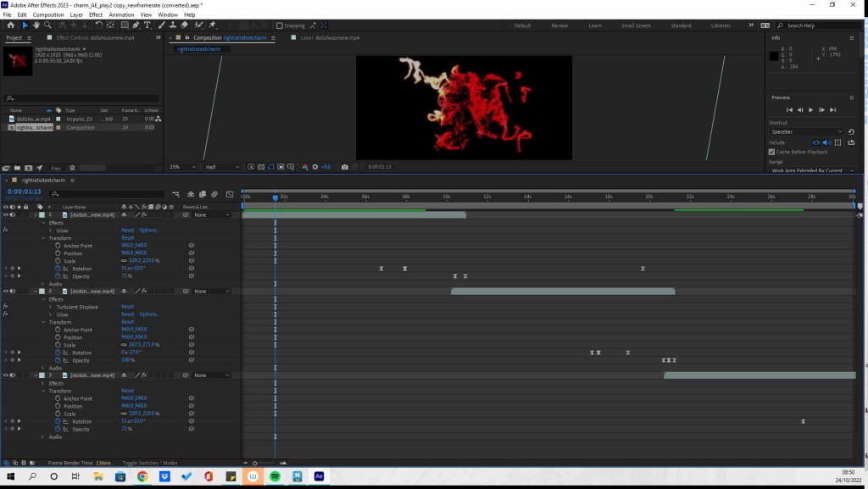868x489 pixels.
Task: Click Toggle Switches / Modes button
Action: pos(150,463)
